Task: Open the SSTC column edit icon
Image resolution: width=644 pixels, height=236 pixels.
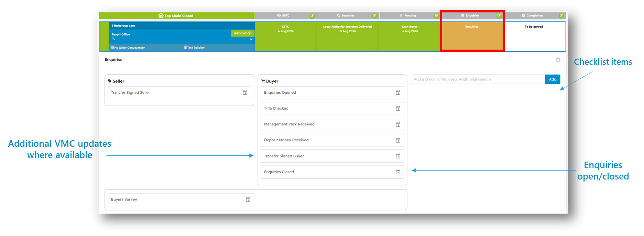Action: (312, 16)
